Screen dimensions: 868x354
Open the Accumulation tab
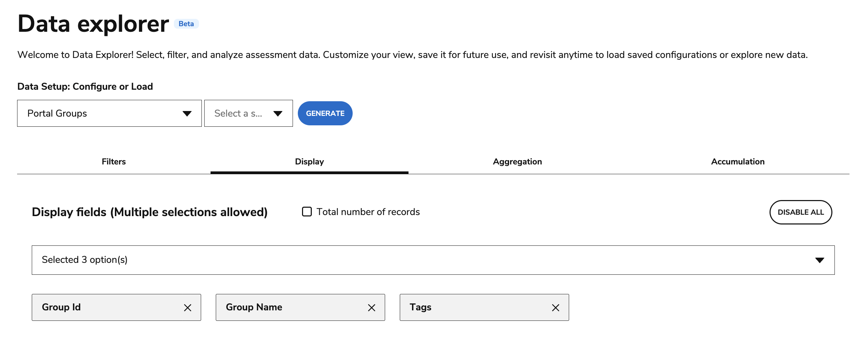[738, 162]
